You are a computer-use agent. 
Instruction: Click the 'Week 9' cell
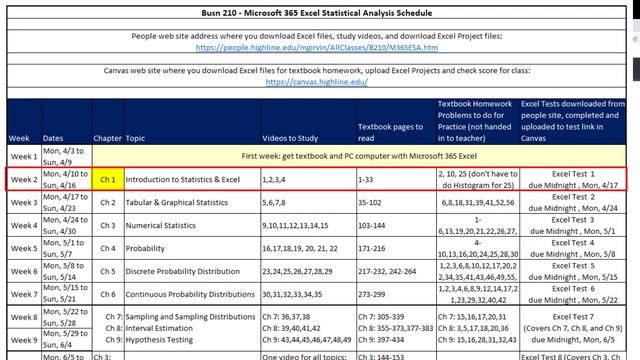(x=24, y=340)
